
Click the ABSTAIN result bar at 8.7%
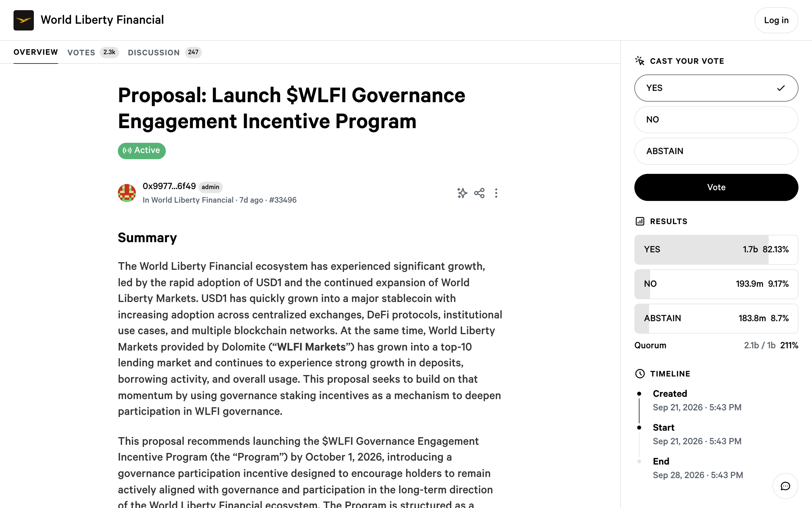click(716, 318)
